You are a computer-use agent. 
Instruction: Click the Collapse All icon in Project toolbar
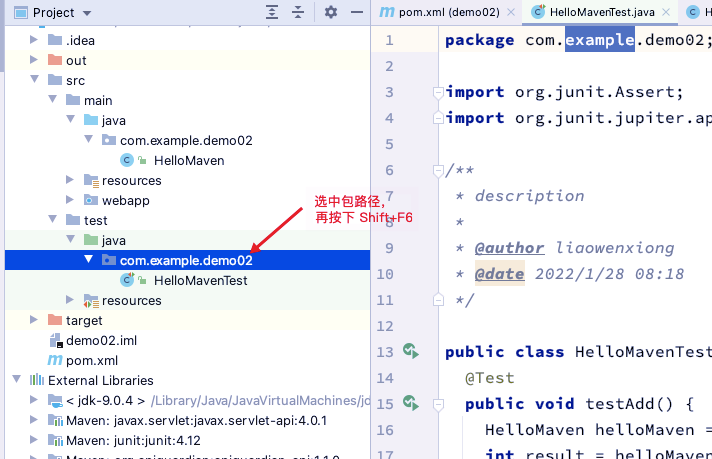tap(298, 12)
